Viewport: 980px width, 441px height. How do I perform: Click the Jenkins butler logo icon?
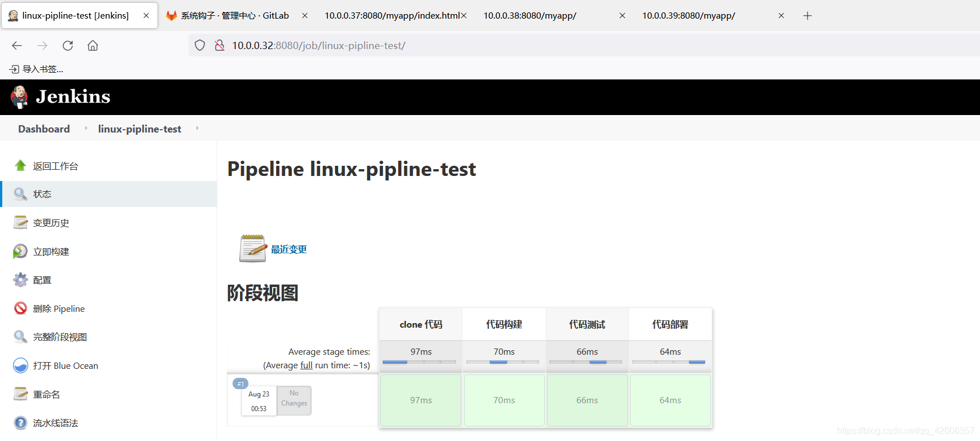click(x=19, y=97)
